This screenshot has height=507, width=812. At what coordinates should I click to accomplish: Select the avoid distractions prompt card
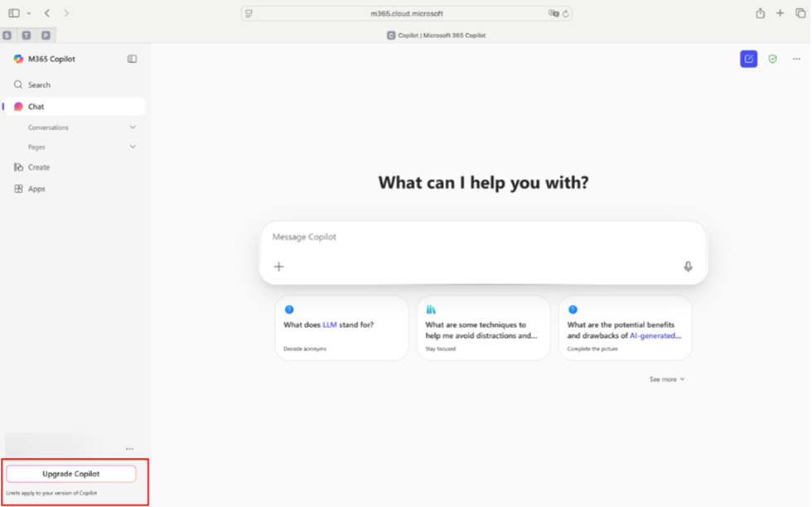[484, 328]
